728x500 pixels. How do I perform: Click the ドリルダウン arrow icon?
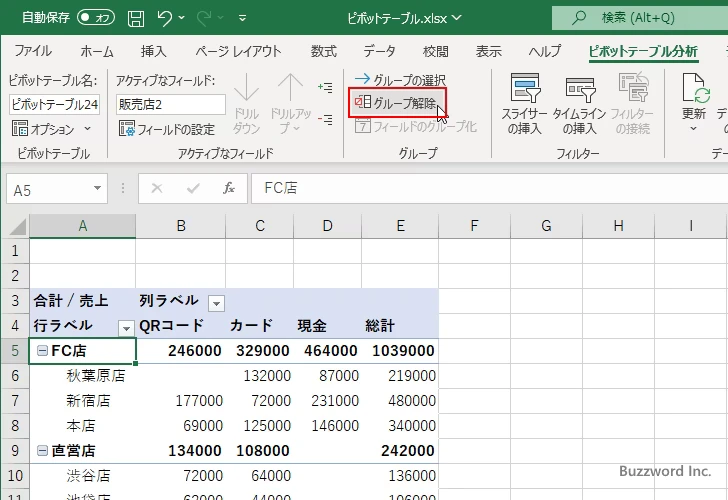point(246,88)
